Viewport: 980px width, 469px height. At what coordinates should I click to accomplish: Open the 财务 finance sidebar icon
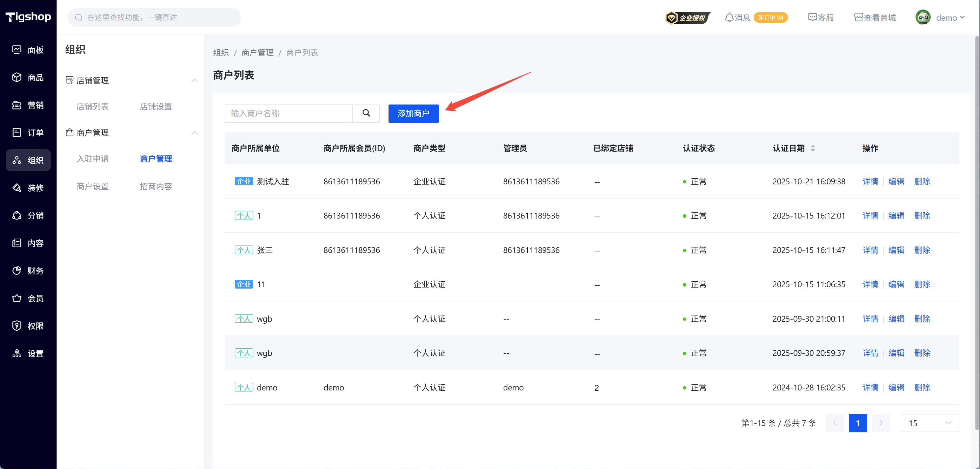(x=17, y=270)
